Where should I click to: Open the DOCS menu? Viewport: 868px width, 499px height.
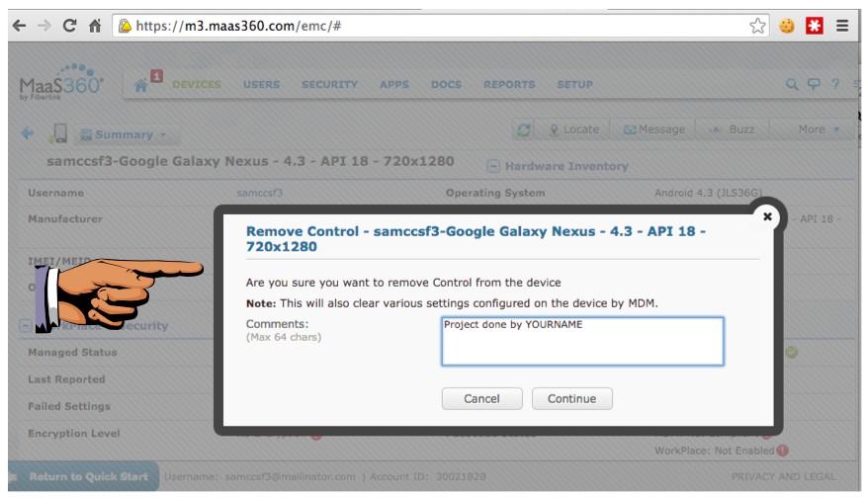click(446, 85)
